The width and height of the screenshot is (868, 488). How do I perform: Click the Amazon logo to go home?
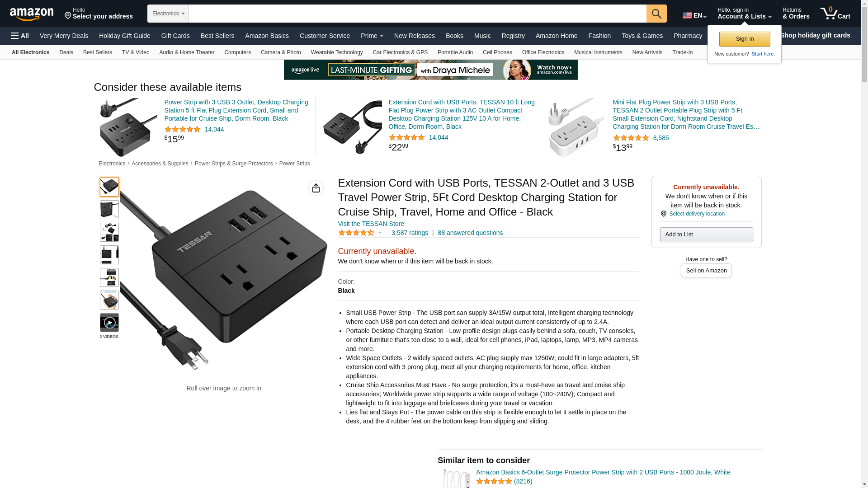pyautogui.click(x=32, y=14)
